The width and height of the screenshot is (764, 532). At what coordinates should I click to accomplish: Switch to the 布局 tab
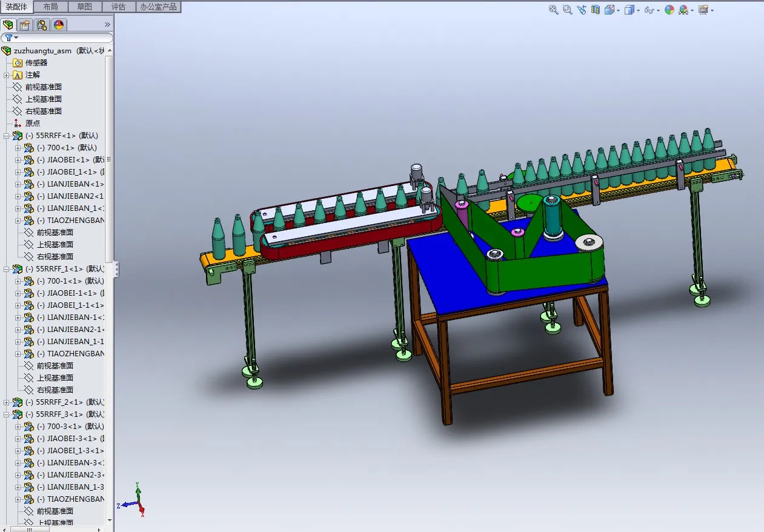point(51,7)
